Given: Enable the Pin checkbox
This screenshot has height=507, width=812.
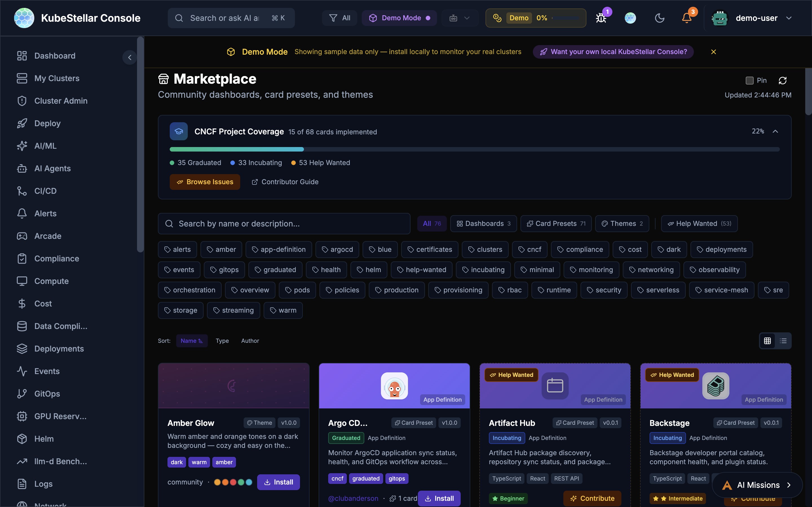Looking at the screenshot, I should click(x=750, y=81).
